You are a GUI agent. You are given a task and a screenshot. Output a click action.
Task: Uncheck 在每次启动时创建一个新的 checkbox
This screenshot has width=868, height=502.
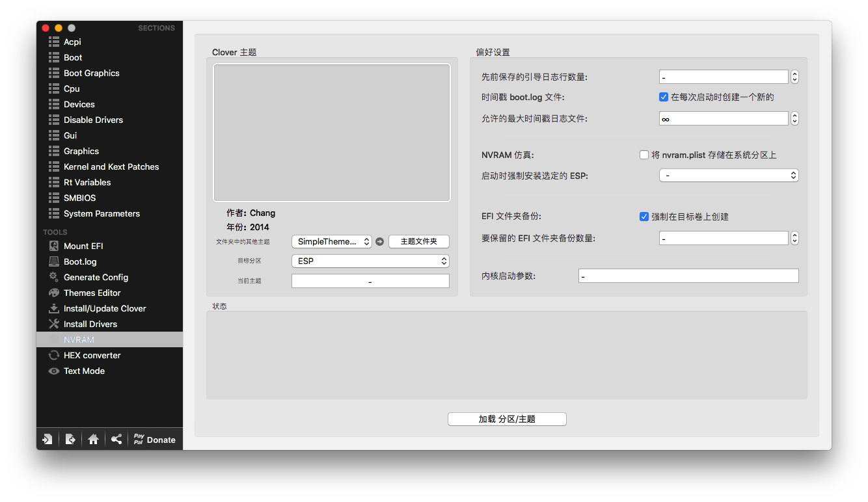664,97
